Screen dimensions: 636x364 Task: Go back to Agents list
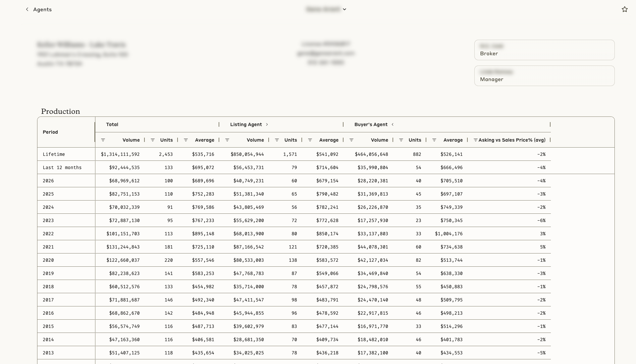tap(39, 9)
